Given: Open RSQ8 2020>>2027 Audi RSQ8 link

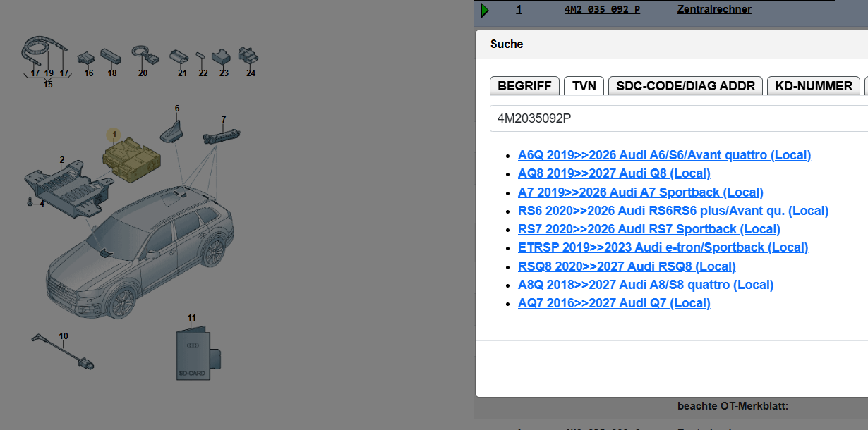Looking at the screenshot, I should 627,266.
